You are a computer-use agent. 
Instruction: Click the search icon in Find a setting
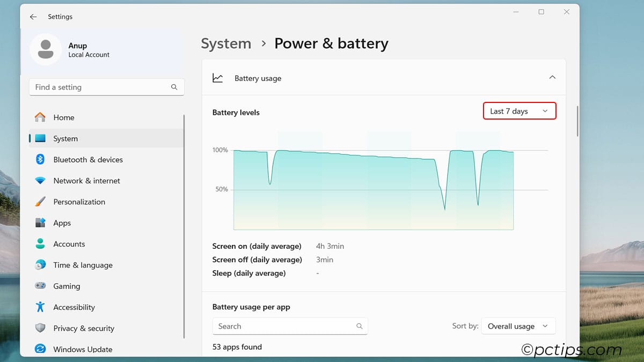pos(174,87)
